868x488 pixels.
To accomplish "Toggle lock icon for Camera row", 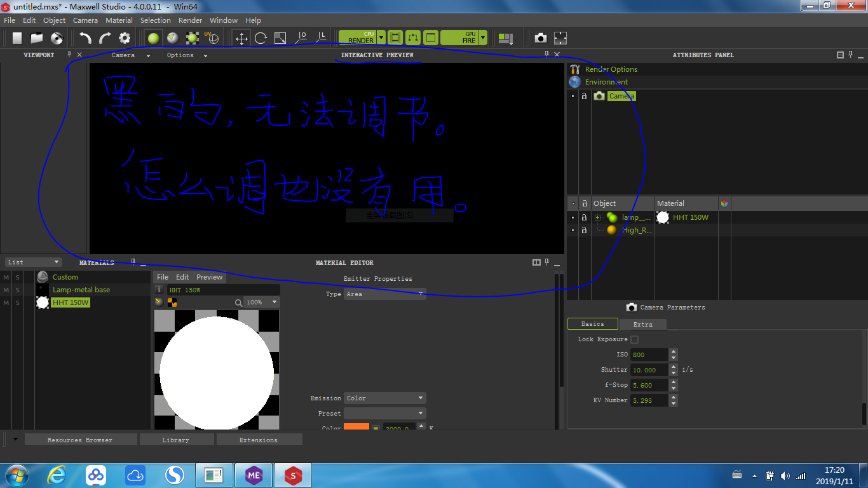I will click(584, 96).
